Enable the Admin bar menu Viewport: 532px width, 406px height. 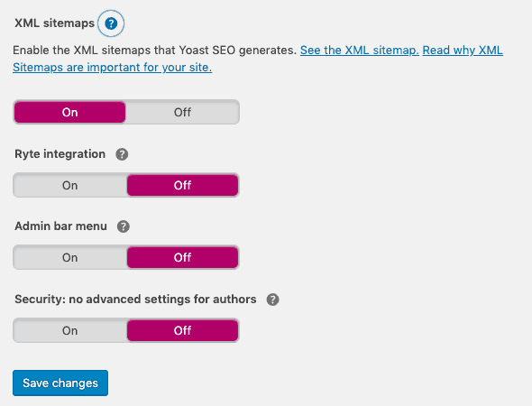point(70,258)
